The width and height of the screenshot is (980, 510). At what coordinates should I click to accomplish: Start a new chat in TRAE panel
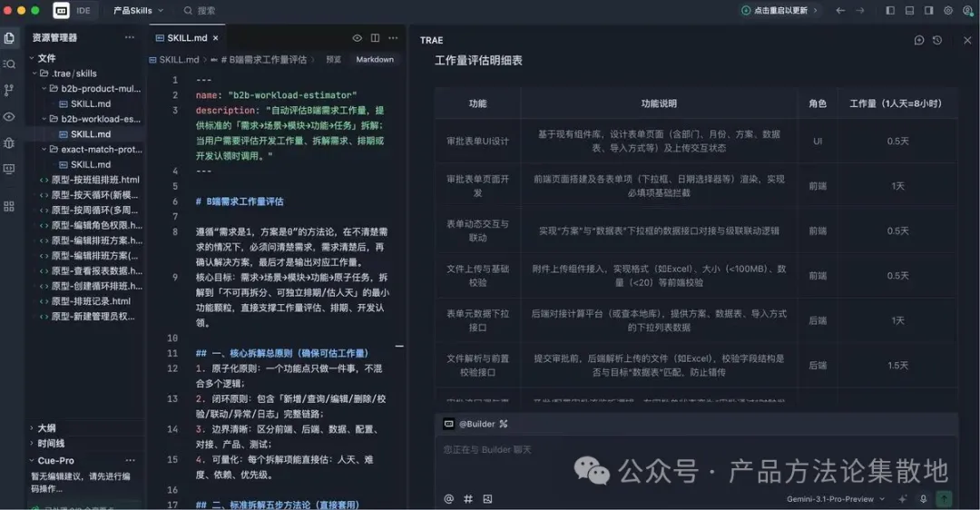pos(918,40)
